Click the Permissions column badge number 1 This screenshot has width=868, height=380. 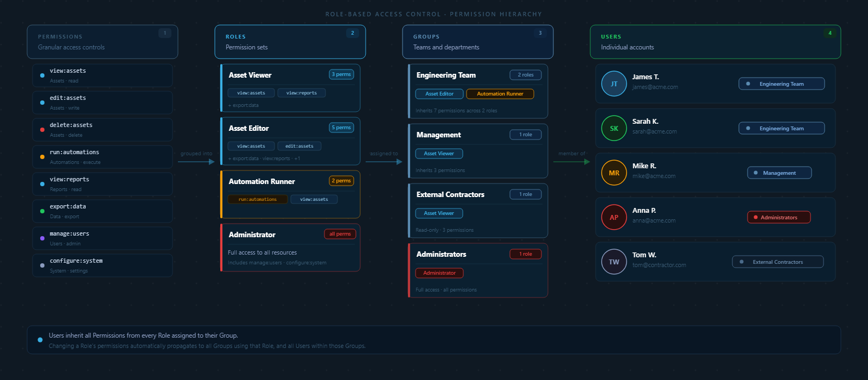pyautogui.click(x=165, y=33)
